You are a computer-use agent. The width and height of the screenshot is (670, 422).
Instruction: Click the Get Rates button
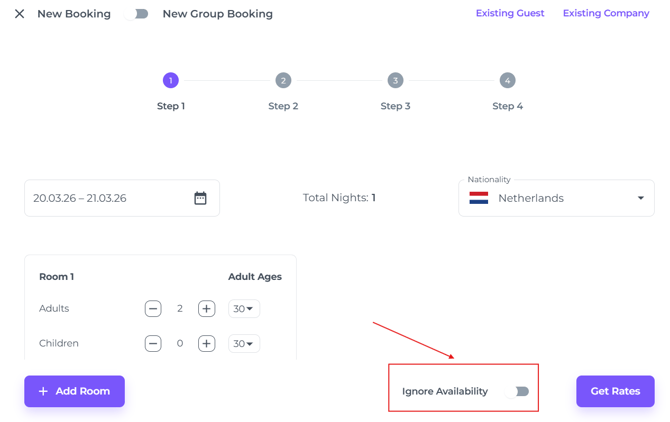click(615, 391)
